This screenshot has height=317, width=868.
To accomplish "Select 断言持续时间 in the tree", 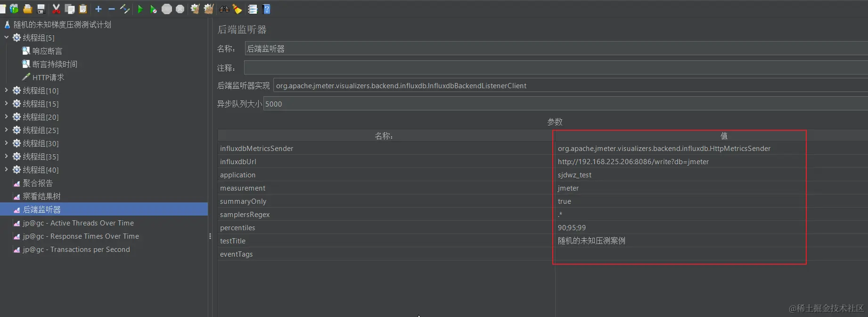I will (x=55, y=64).
